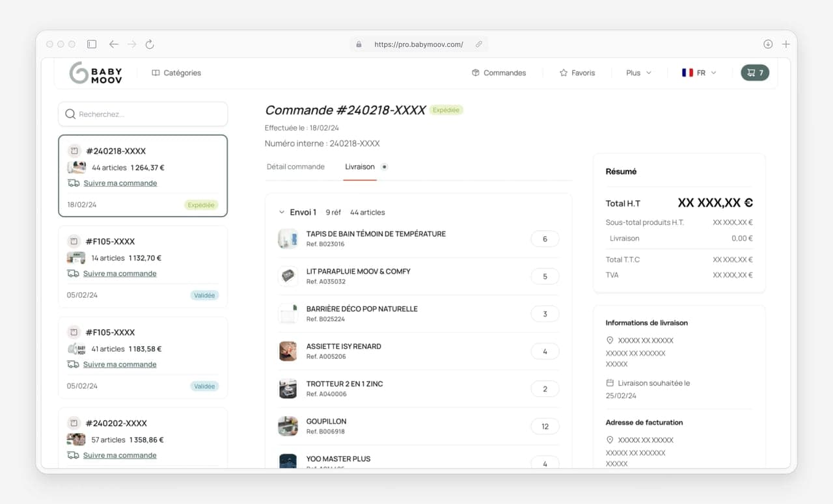Viewport: 833px width, 504px height.
Task: Switch to Livraison tab
Action: click(x=360, y=167)
